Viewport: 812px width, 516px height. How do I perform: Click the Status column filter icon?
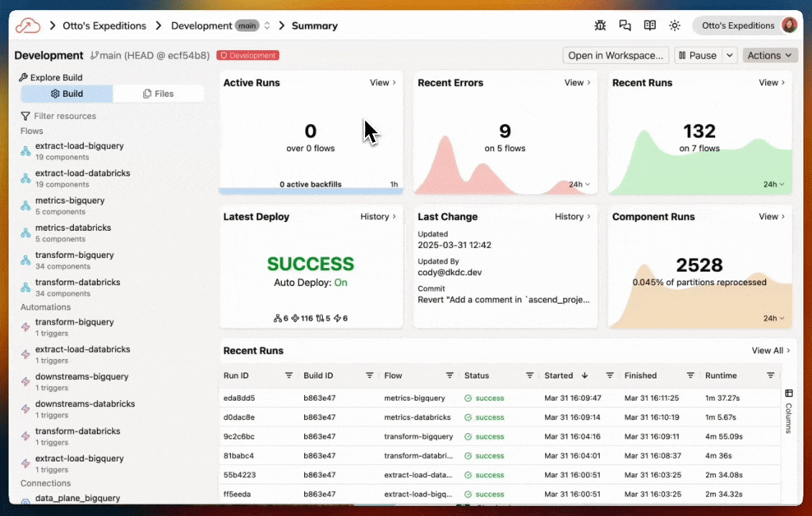coord(529,376)
